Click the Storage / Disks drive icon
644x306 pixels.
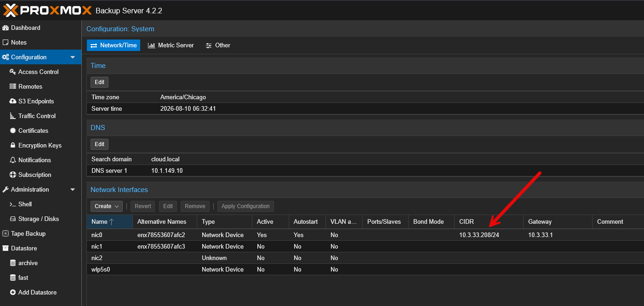pos(13,219)
